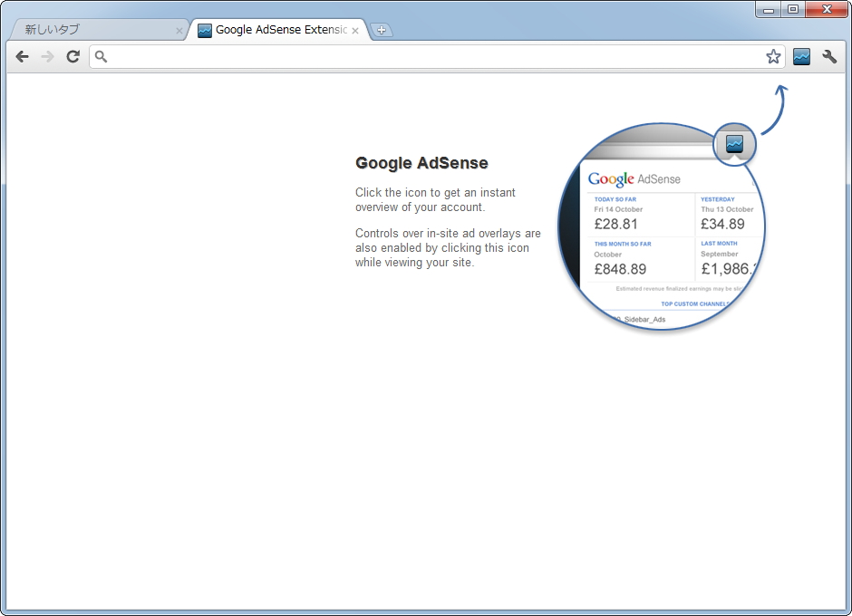The width and height of the screenshot is (852, 616).
Task: Focus the address bar field
Action: point(437,56)
